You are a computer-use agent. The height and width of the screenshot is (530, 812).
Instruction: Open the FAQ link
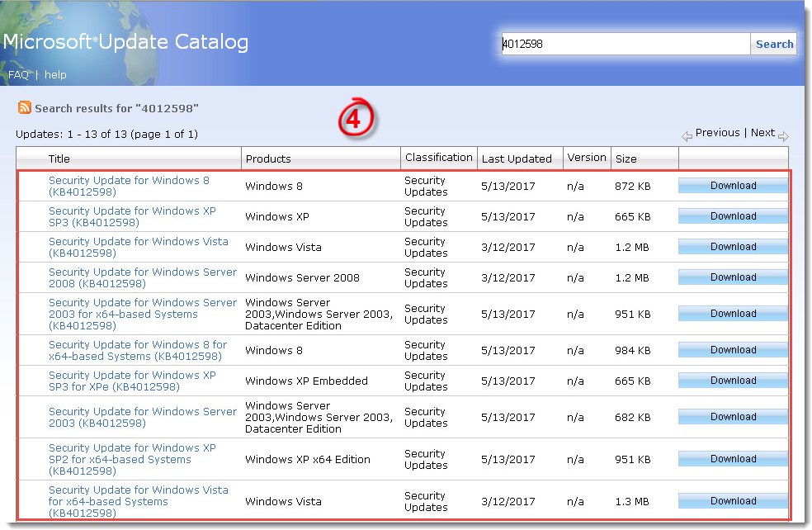point(18,74)
